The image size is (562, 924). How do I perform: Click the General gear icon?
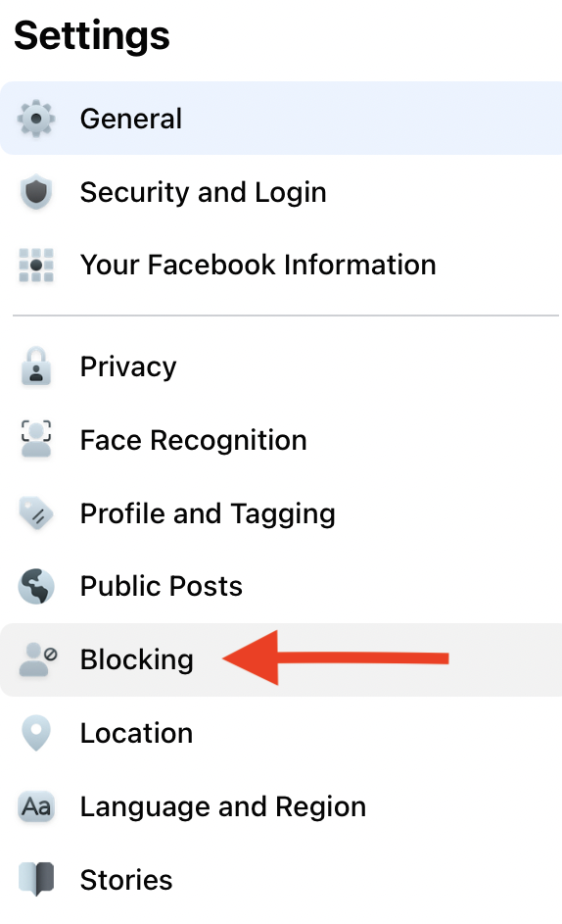click(36, 119)
